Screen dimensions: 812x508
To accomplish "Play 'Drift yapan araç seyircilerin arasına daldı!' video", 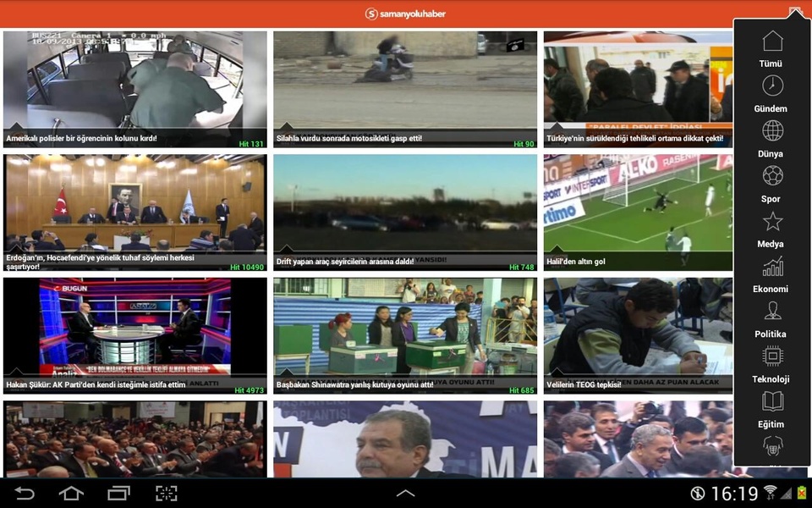I will coord(405,213).
